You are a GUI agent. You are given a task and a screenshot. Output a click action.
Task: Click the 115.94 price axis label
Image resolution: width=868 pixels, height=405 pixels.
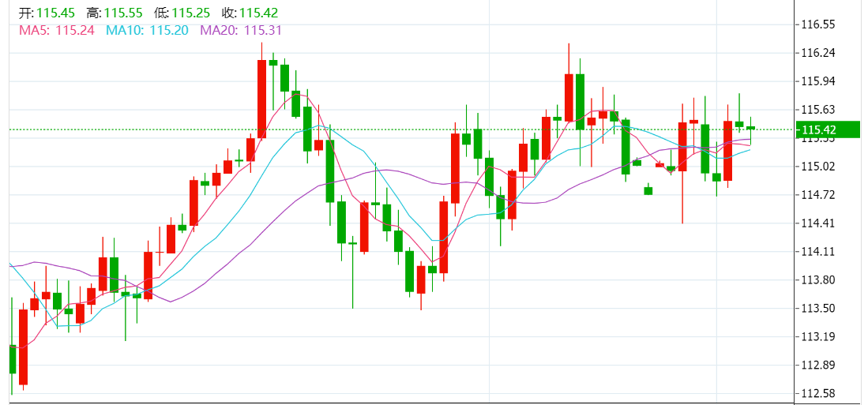[x=818, y=81]
